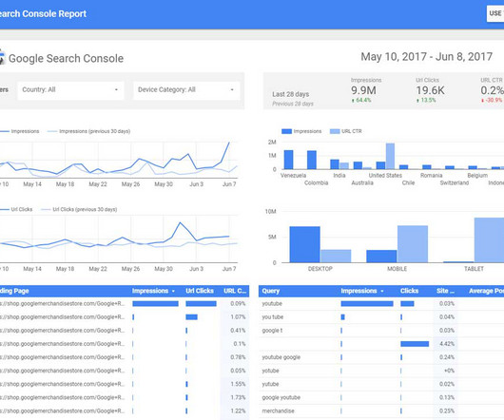Click landing page URL with 1.22% CTR
The width and height of the screenshot is (504, 420).
63,411
